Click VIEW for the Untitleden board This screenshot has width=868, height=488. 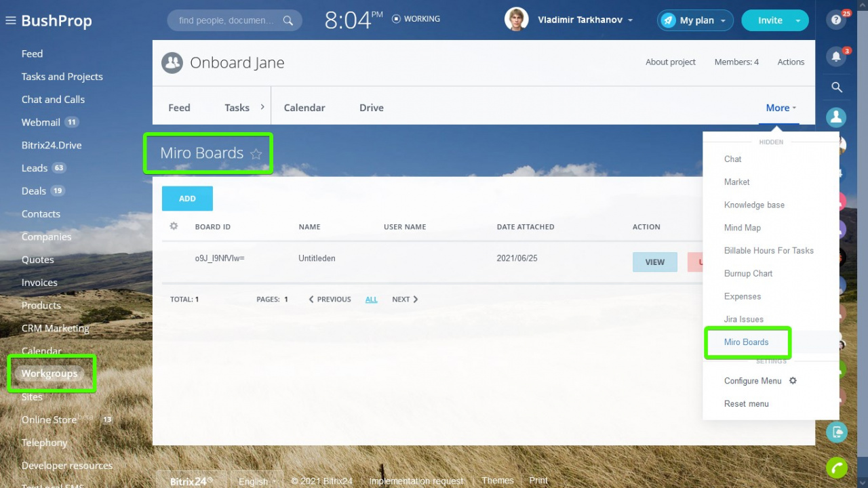[655, 262]
